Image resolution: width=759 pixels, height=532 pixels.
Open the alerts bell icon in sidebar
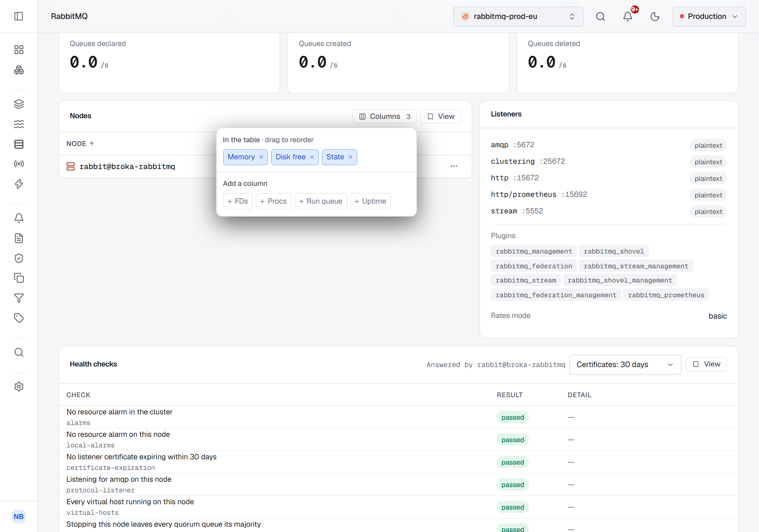click(19, 218)
